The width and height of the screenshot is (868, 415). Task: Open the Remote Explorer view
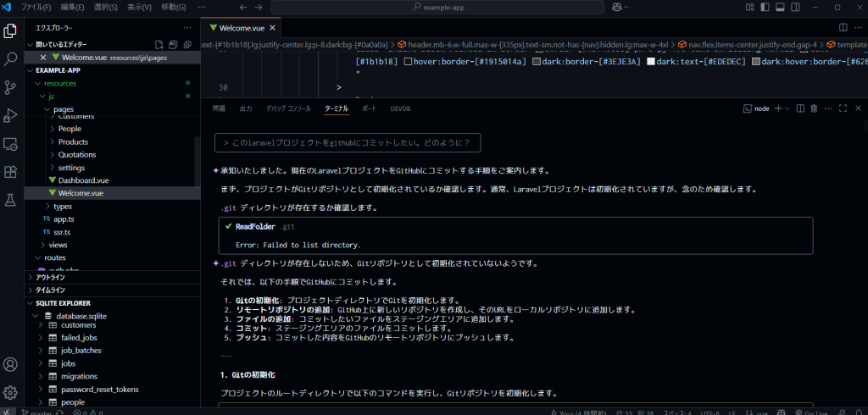[10, 144]
